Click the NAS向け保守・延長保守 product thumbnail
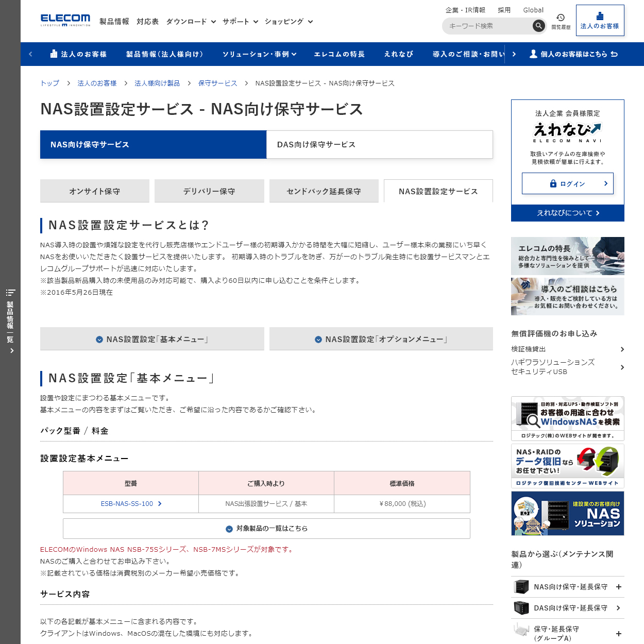644x644 pixels. tap(522, 587)
